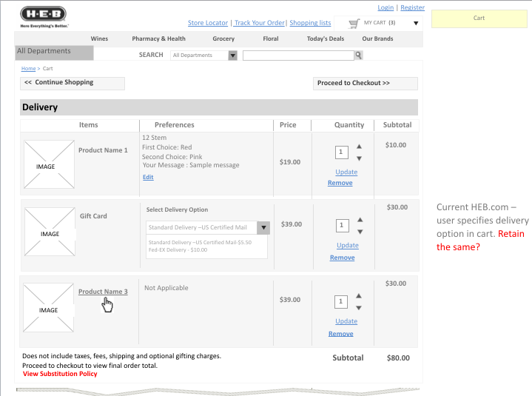Click the Delivery section header
This screenshot has height=396, width=532.
click(x=219, y=107)
